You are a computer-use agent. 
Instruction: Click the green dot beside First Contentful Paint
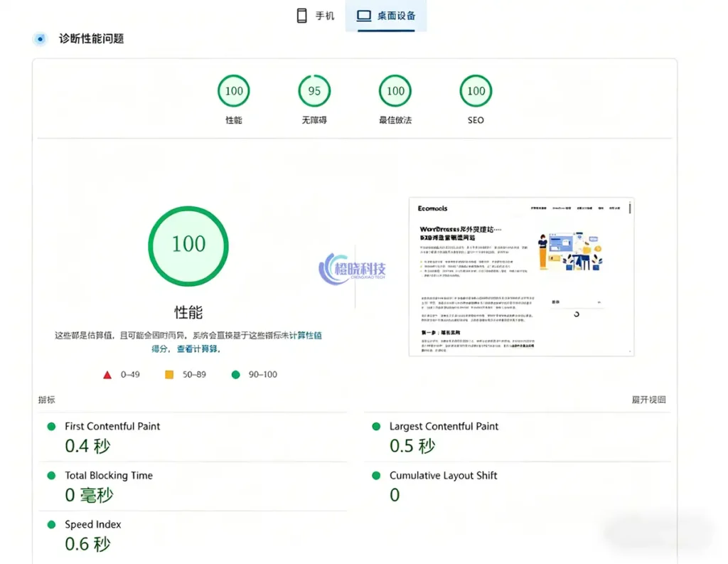tap(50, 427)
